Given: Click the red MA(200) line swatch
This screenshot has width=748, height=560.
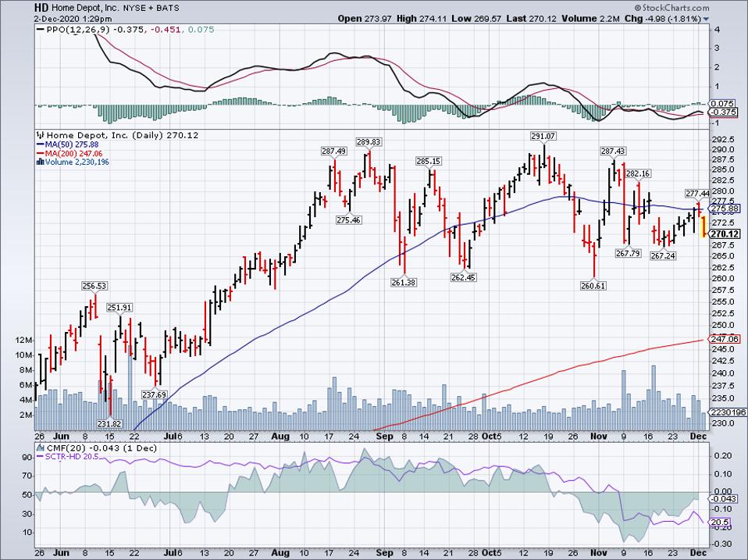Looking at the screenshot, I should point(41,154).
